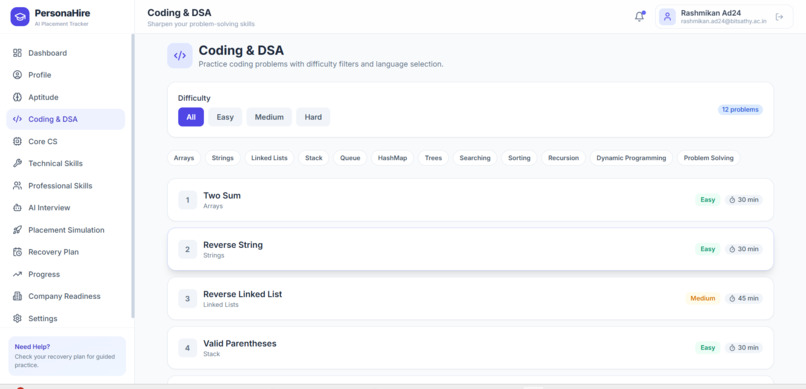Choose the Recursion topic chip
Screen dimensions: 806x389
(x=563, y=158)
